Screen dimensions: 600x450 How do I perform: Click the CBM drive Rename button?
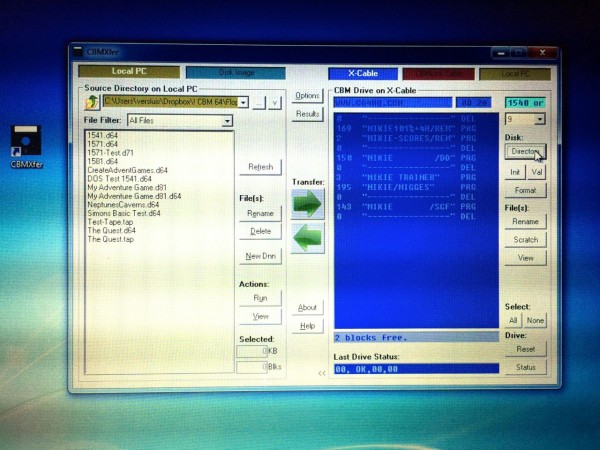tap(525, 222)
